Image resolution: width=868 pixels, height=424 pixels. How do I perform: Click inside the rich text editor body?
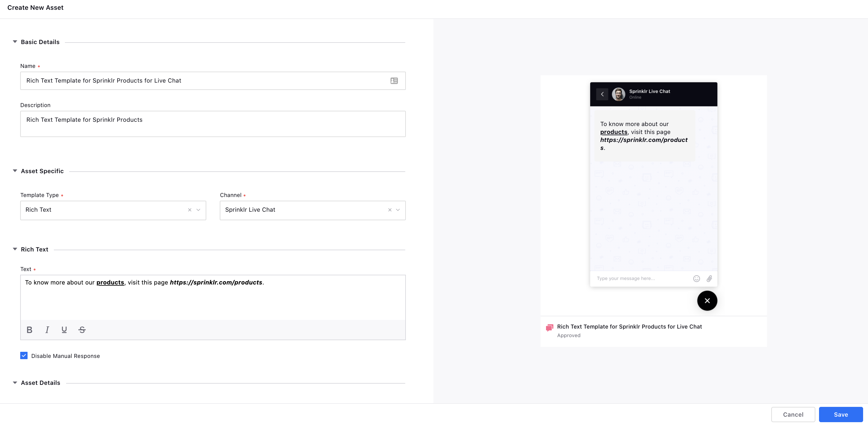[213, 298]
